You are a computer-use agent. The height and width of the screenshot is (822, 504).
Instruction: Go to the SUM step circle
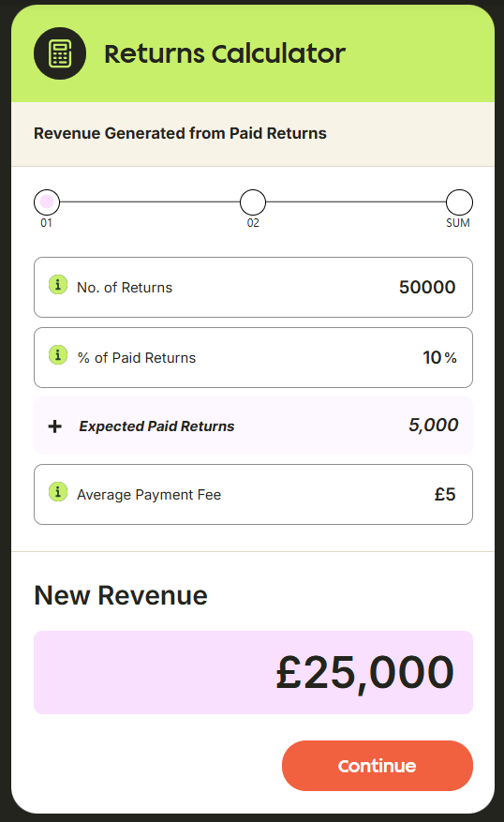point(459,202)
